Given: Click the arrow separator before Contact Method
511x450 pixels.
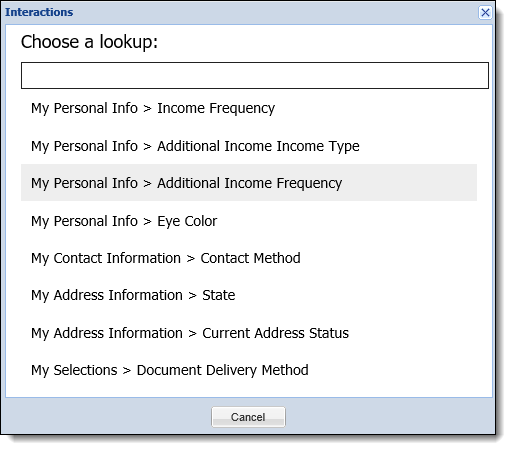Looking at the screenshot, I should coord(191,259).
